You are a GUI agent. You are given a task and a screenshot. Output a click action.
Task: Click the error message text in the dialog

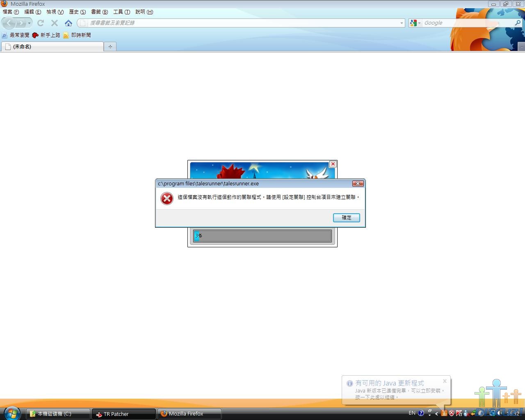click(269, 197)
